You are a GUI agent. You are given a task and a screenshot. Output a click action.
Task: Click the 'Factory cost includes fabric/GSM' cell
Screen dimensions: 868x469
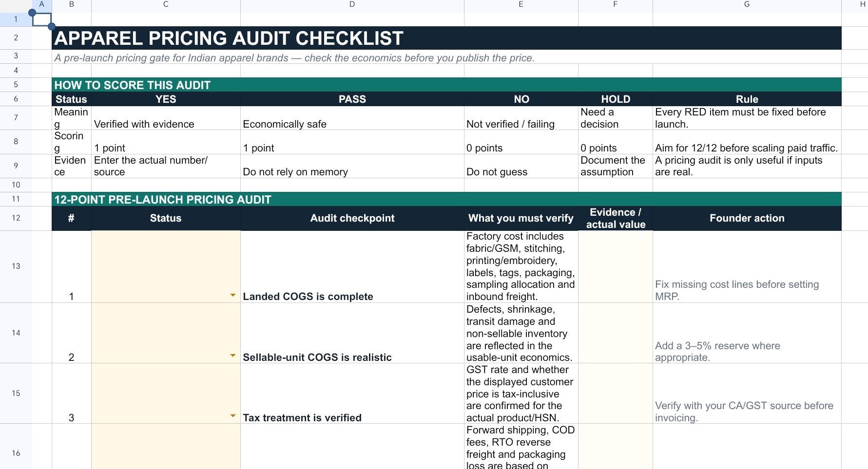(521, 266)
